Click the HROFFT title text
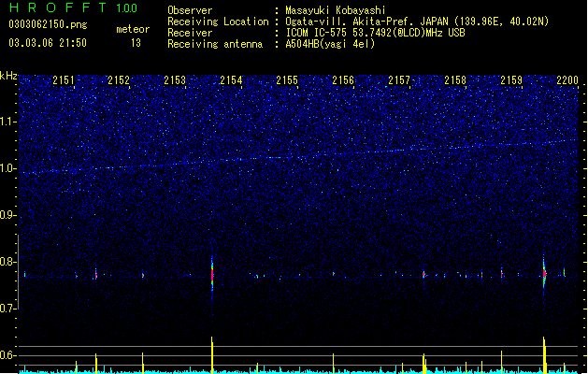Viewport: 588px width, 374px height. (x=58, y=7)
